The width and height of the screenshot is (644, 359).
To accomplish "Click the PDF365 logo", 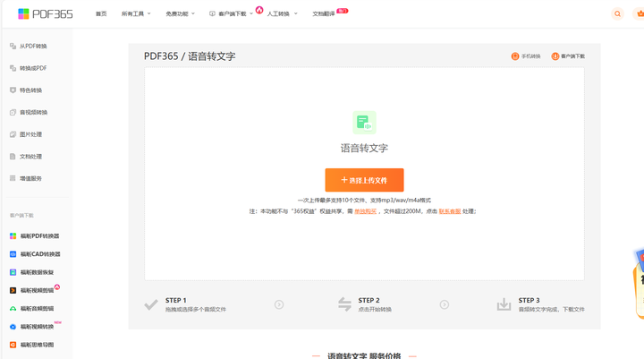I will point(46,14).
